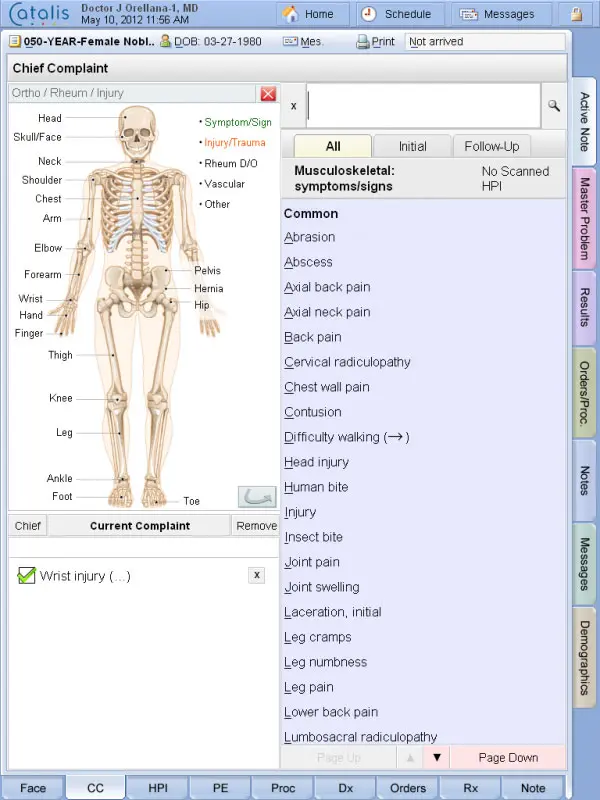Image resolution: width=600 pixels, height=800 pixels.
Task: Click the Catalis logo
Action: tap(39, 14)
